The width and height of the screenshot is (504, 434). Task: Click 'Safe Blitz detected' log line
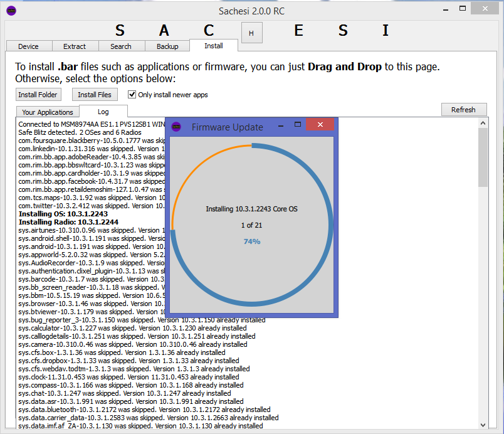click(80, 132)
